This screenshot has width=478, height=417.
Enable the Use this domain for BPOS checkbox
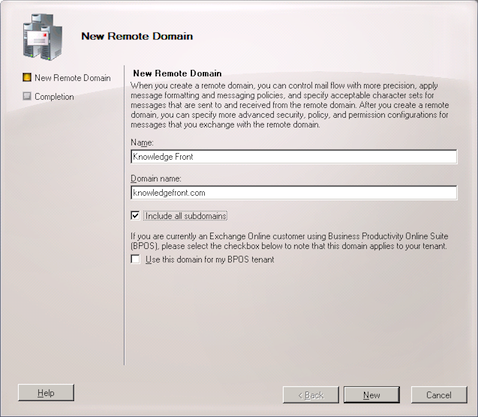(x=135, y=259)
